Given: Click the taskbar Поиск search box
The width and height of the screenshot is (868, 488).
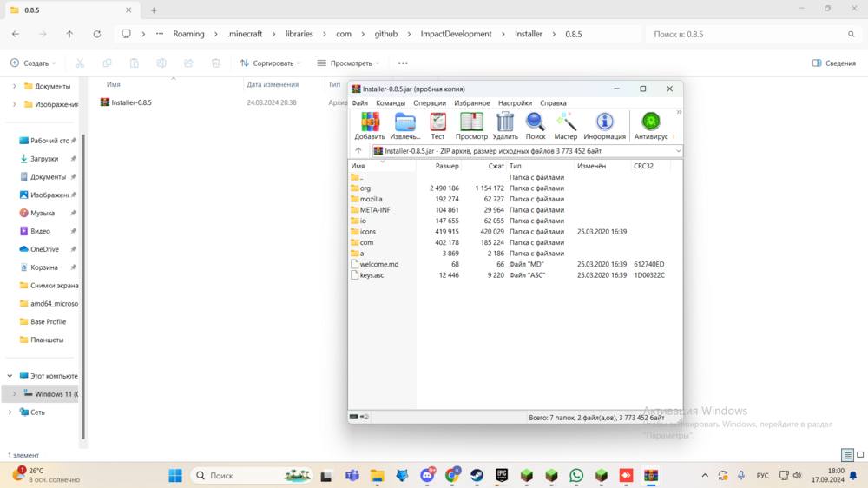Looking at the screenshot, I should click(x=253, y=475).
